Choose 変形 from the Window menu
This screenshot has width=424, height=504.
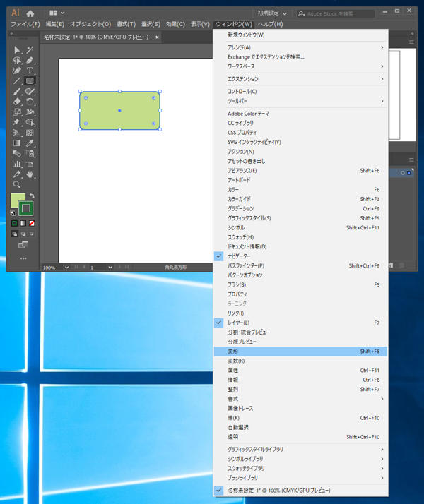(x=300, y=352)
